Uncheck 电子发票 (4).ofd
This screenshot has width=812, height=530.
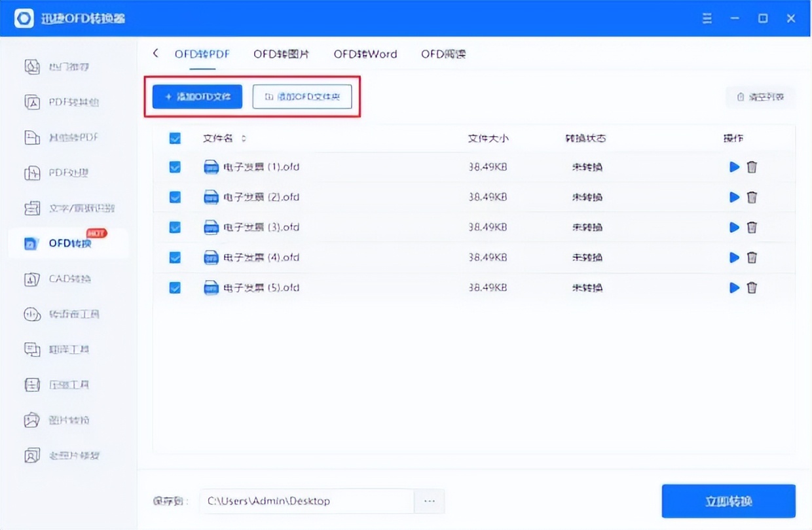tap(175, 257)
